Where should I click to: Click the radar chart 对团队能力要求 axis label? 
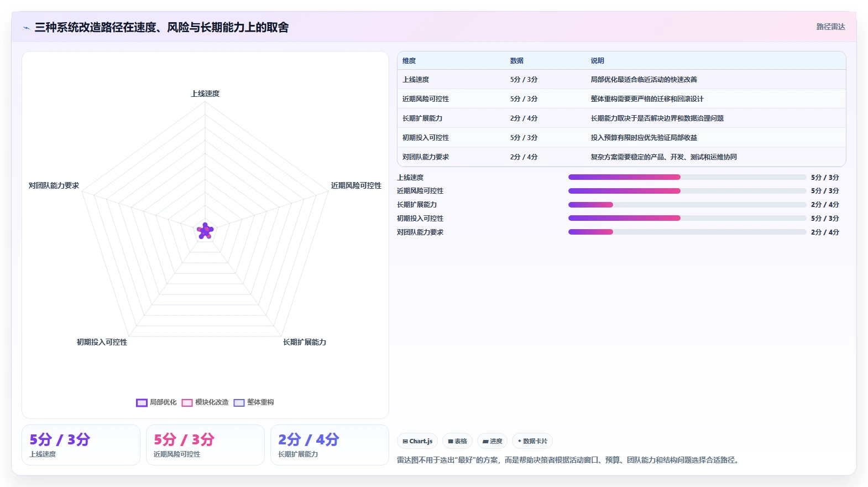coord(54,185)
